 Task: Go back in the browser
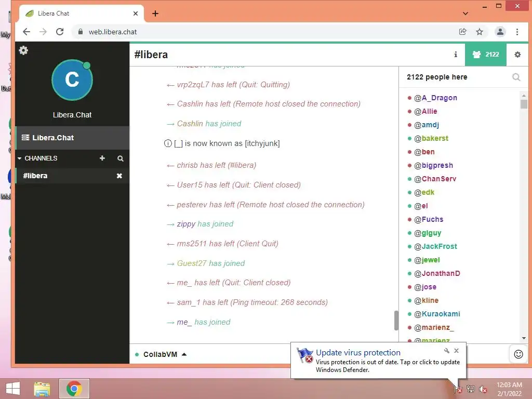pos(26,32)
